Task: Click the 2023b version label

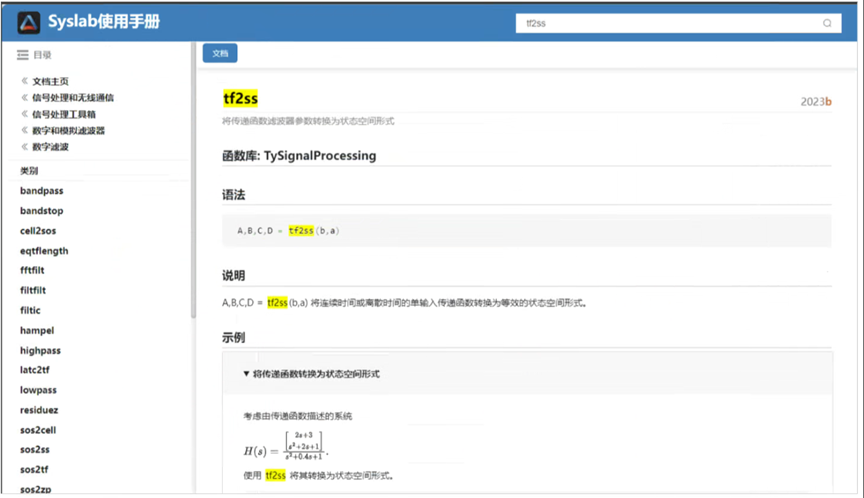Action: (816, 101)
